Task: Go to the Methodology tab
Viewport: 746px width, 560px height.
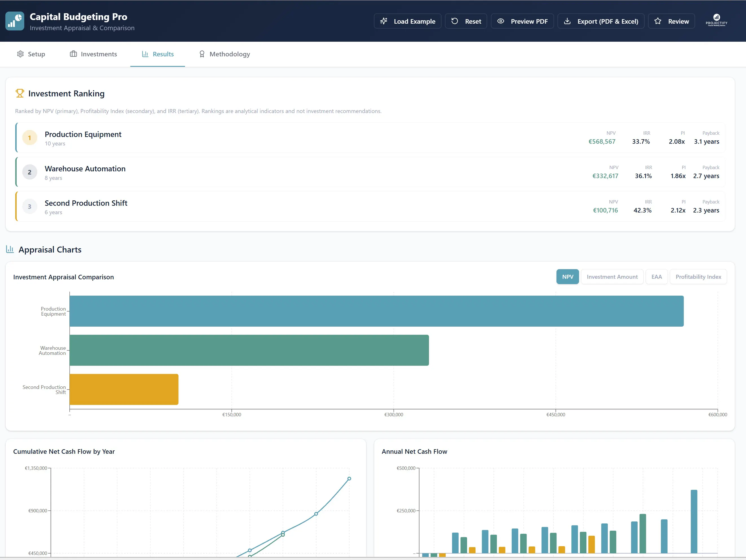Action: [x=224, y=54]
